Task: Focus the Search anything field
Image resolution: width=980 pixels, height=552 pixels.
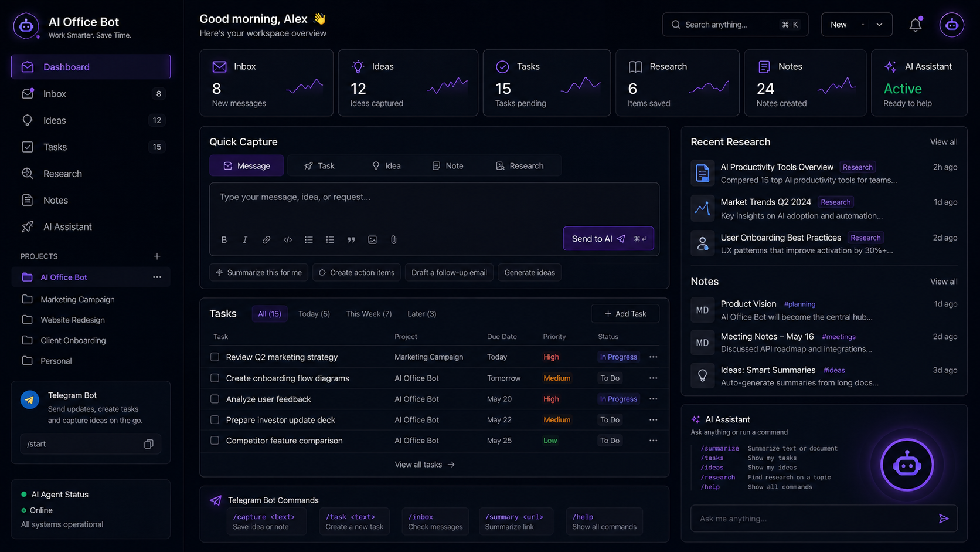Action: tap(735, 25)
